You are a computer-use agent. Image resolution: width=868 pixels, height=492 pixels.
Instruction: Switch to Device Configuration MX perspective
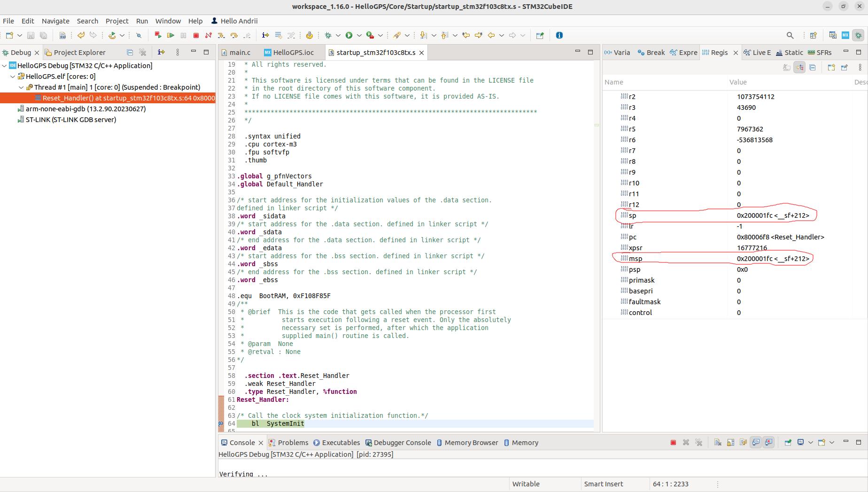click(845, 35)
